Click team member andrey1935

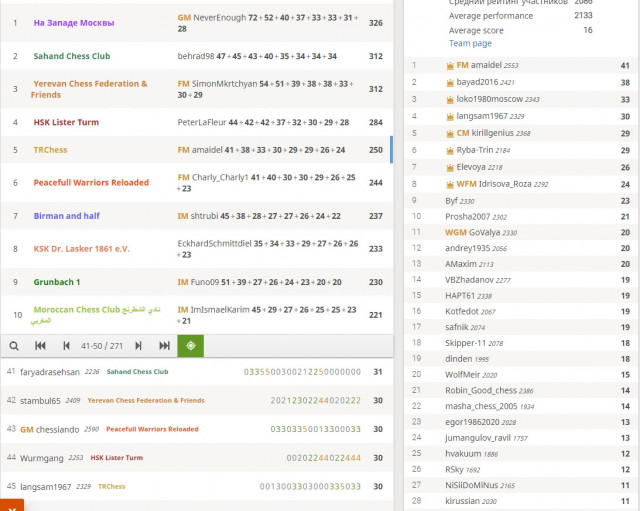point(467,248)
